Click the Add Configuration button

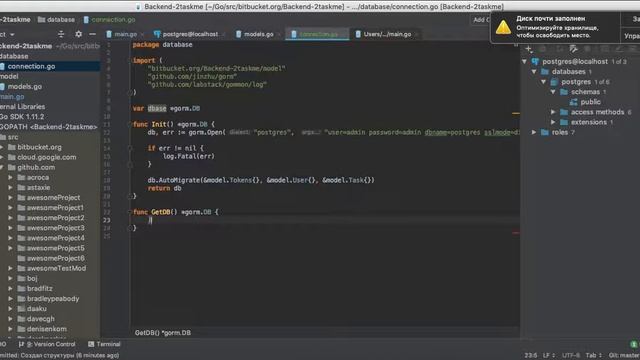pyautogui.click(x=481, y=20)
